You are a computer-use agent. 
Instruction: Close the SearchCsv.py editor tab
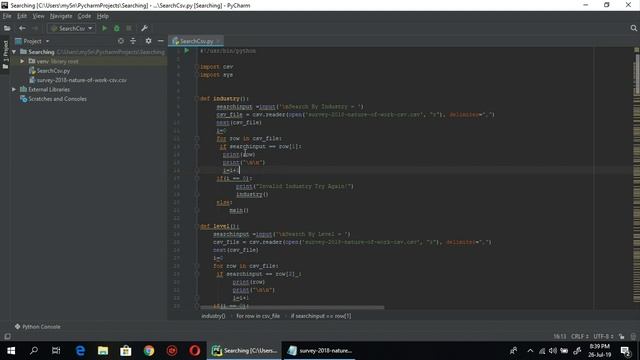[219, 41]
